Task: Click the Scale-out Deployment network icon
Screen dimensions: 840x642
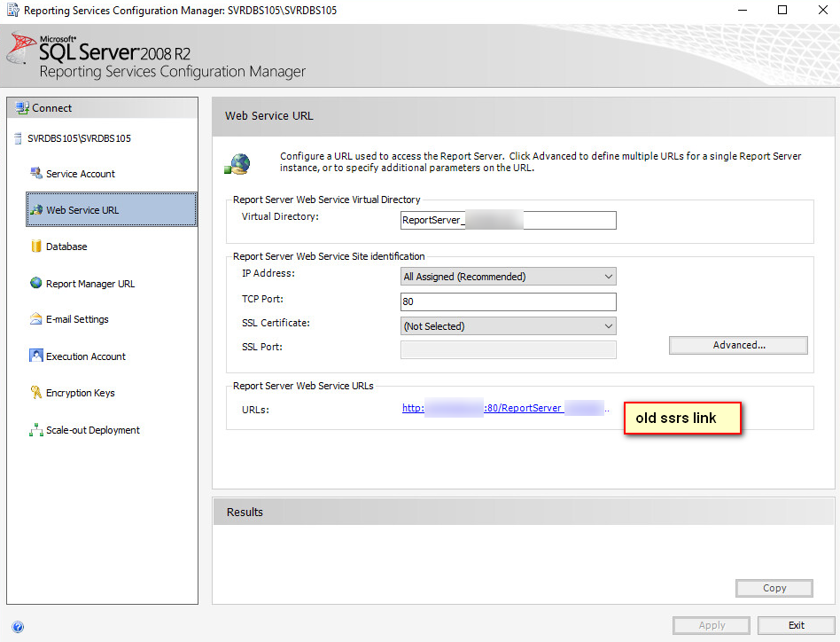Action: tap(36, 430)
